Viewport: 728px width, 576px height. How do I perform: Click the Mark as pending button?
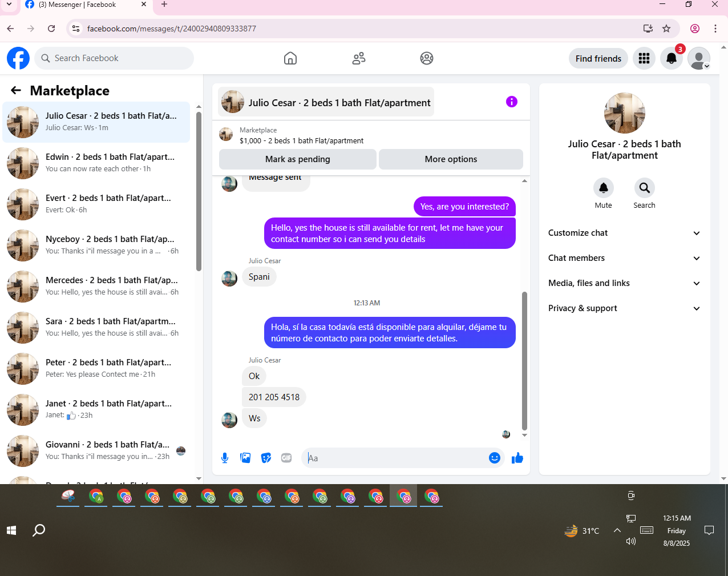click(298, 159)
